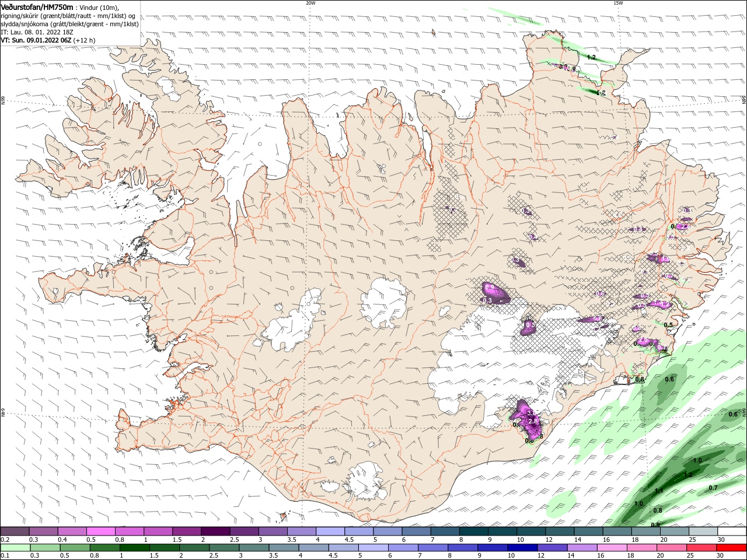Click the '15W' longitude label
Screen dimensions: 747x560
618,3
